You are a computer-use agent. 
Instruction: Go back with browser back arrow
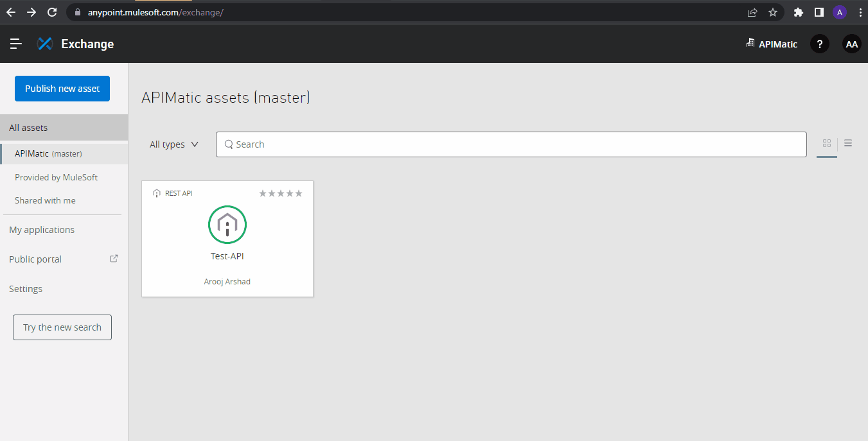[x=11, y=12]
